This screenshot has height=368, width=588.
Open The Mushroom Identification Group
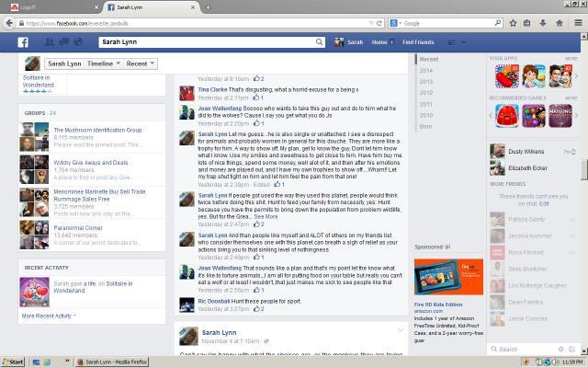coord(98,130)
